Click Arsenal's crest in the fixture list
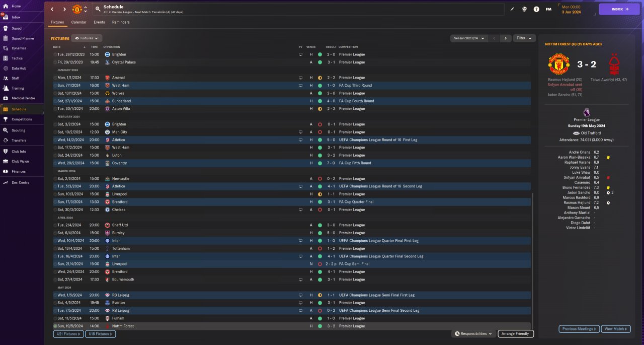Viewport: 644px width, 345px height. tap(107, 78)
